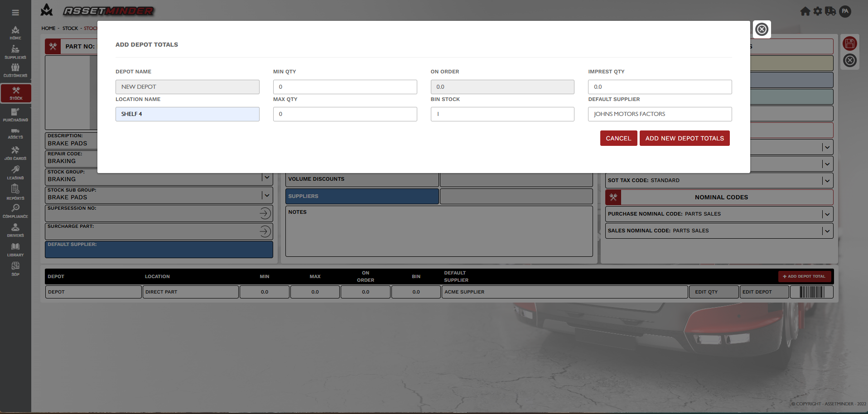Click the home icon in top bar
The width and height of the screenshot is (868, 414).
click(x=805, y=11)
